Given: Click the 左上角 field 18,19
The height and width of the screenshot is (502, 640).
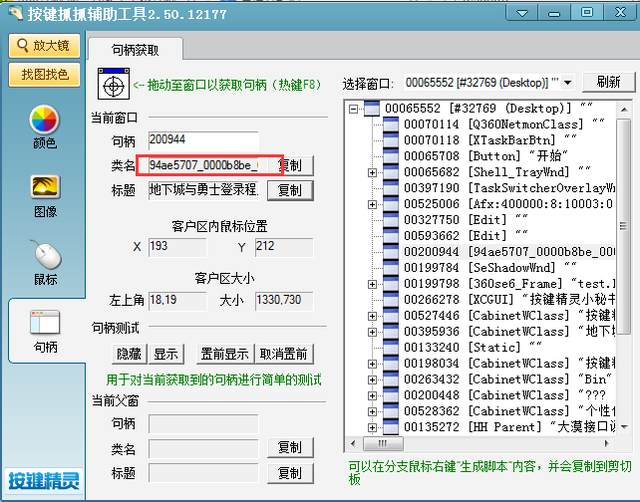Looking at the screenshot, I should pos(178,301).
